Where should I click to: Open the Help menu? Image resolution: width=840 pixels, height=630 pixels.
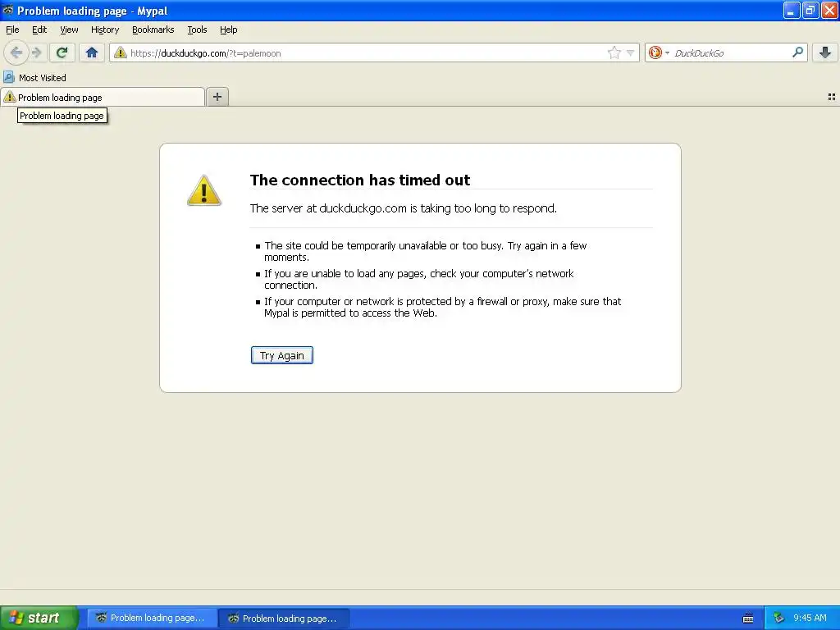[x=229, y=30]
